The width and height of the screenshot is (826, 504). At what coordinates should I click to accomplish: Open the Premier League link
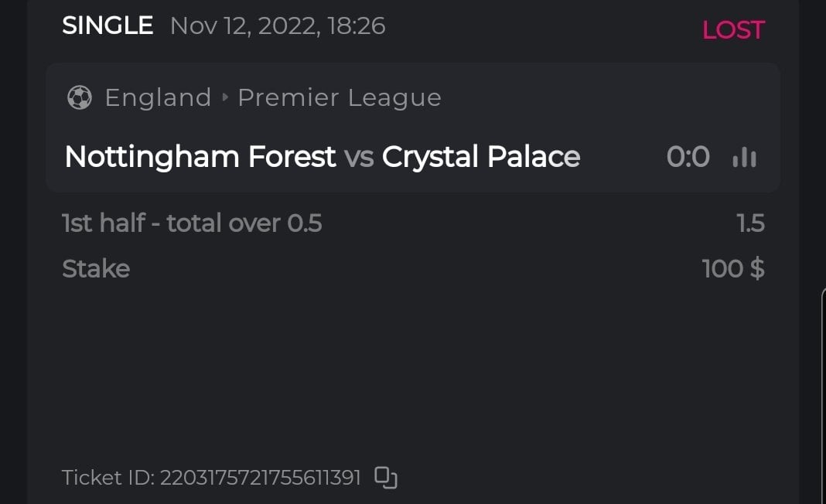(x=339, y=98)
